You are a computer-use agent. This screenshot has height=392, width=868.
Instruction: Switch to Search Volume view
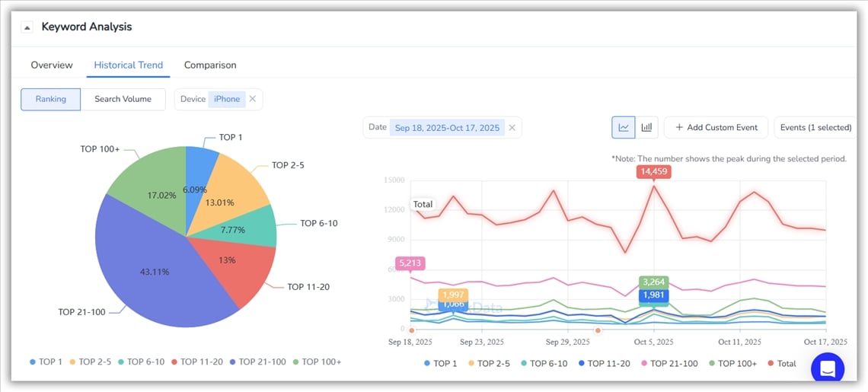click(x=123, y=99)
